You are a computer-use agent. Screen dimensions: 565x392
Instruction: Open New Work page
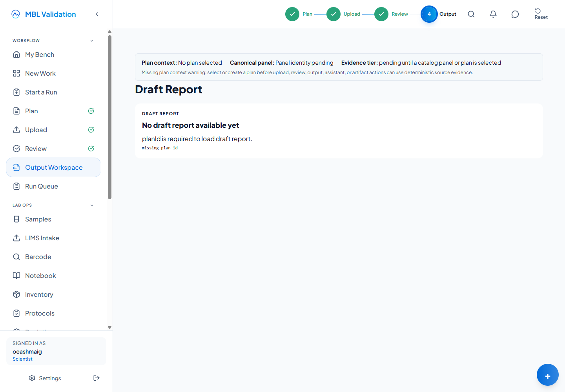click(53, 73)
